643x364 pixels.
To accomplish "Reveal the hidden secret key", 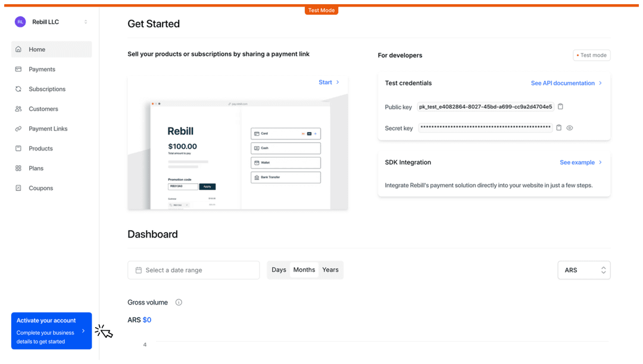I will [x=570, y=127].
